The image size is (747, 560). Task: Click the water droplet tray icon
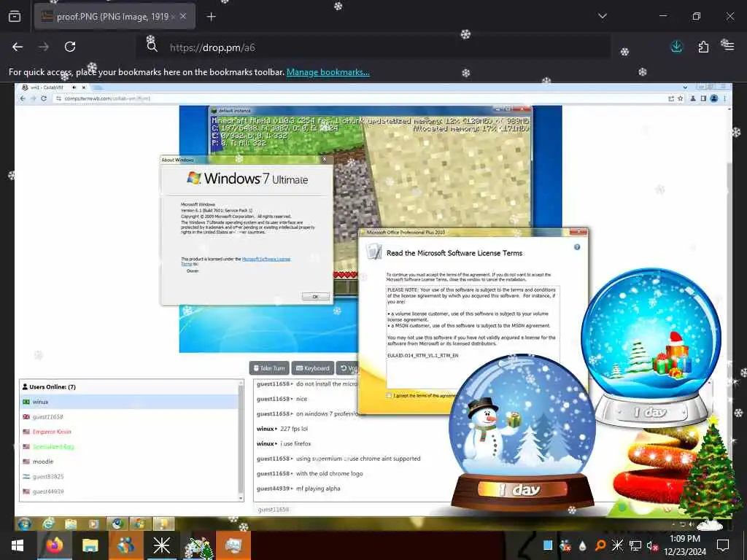(583, 545)
